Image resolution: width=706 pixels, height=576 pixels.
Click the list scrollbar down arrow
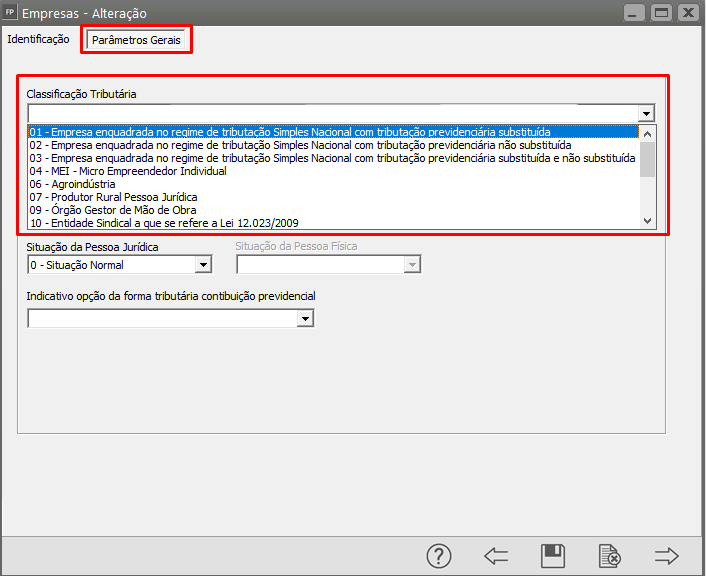coord(647,221)
